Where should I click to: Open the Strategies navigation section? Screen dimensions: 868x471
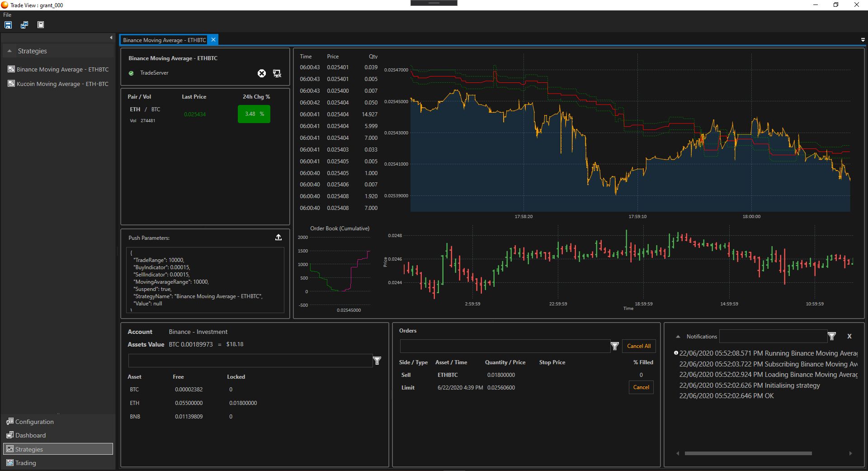pyautogui.click(x=58, y=449)
